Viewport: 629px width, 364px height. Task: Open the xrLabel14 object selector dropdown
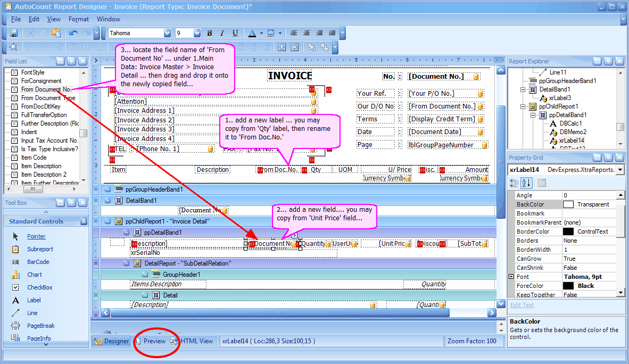(x=620, y=170)
